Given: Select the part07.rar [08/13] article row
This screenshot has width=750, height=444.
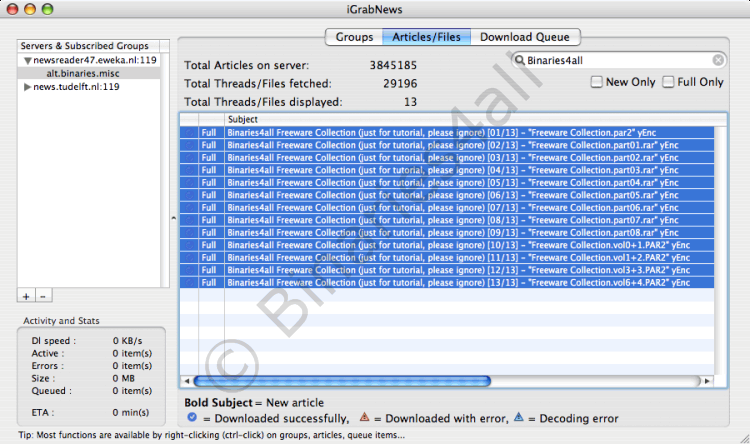Looking at the screenshot, I should point(447,220).
